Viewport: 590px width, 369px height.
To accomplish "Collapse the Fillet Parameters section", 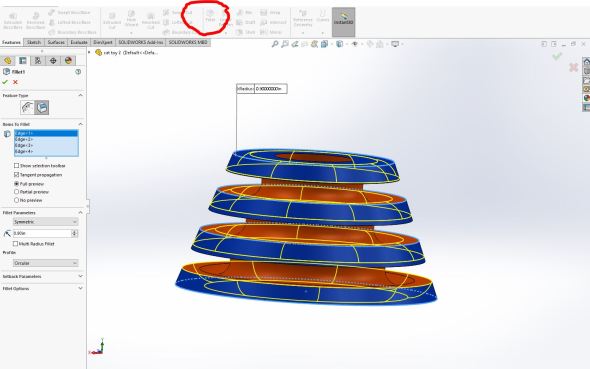I will point(81,213).
